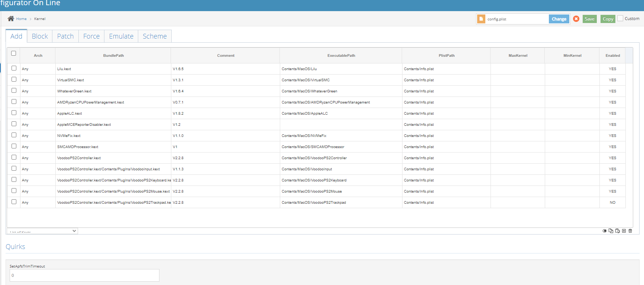This screenshot has width=644, height=285.
Task: Enable the Custom checkbox
Action: pos(620,18)
